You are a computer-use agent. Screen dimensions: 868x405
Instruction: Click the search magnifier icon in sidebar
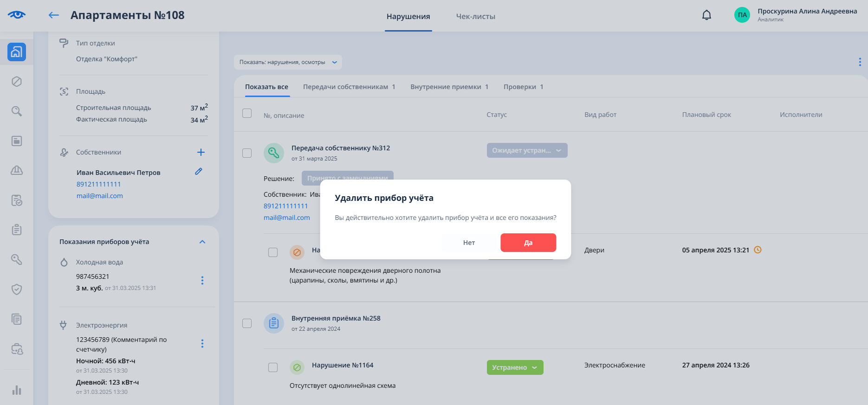(x=17, y=111)
